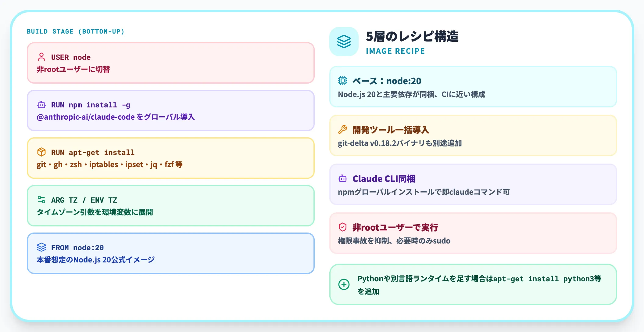Click the FROM node:20 command text
This screenshot has height=332, width=644.
pyautogui.click(x=77, y=248)
